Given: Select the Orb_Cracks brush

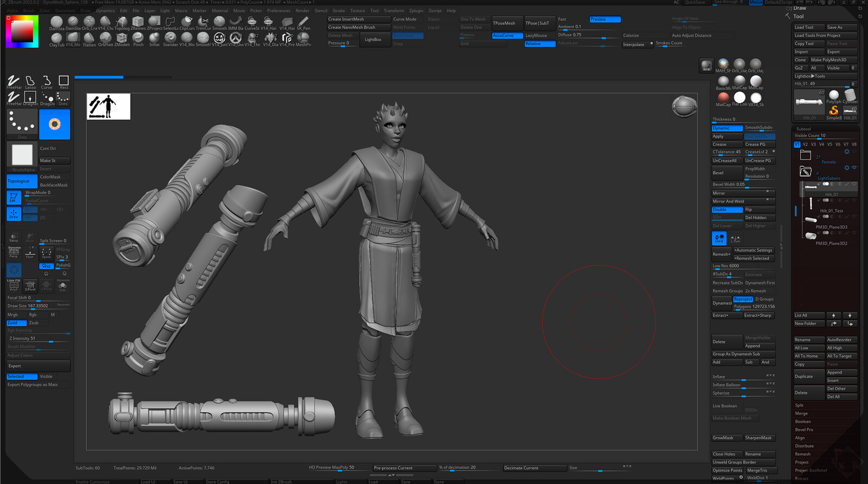Looking at the screenshot, I should [89, 22].
